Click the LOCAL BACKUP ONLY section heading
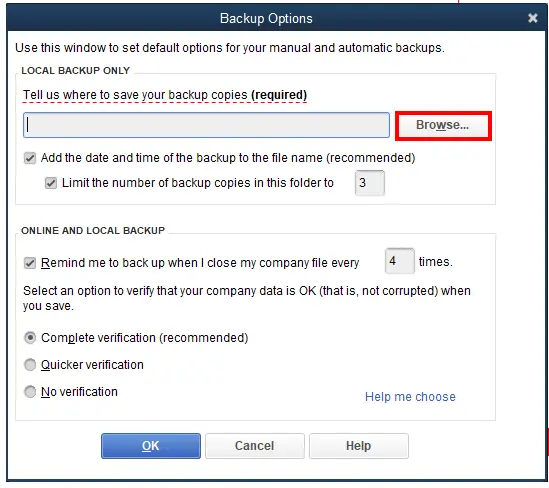 pyautogui.click(x=76, y=71)
